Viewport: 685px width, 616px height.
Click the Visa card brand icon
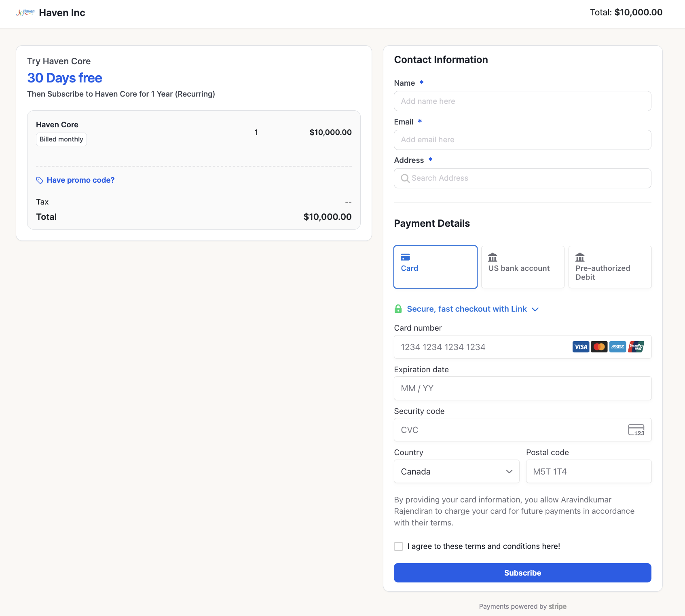(x=581, y=347)
